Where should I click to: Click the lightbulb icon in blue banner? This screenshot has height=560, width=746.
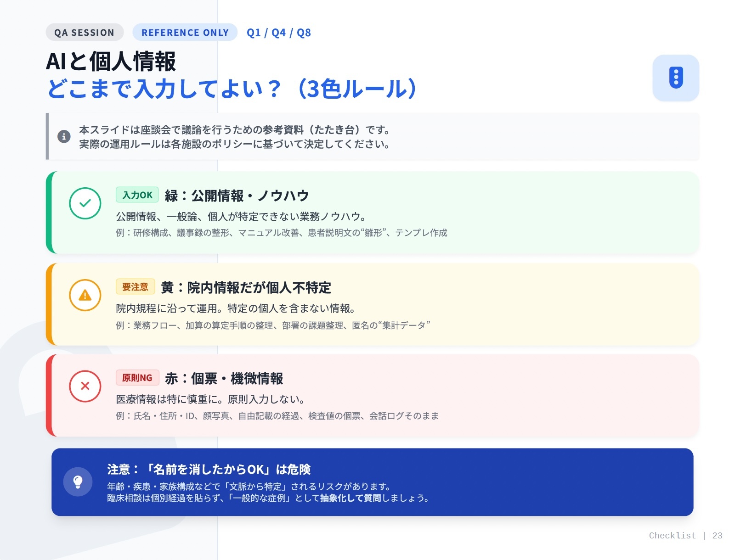click(78, 482)
